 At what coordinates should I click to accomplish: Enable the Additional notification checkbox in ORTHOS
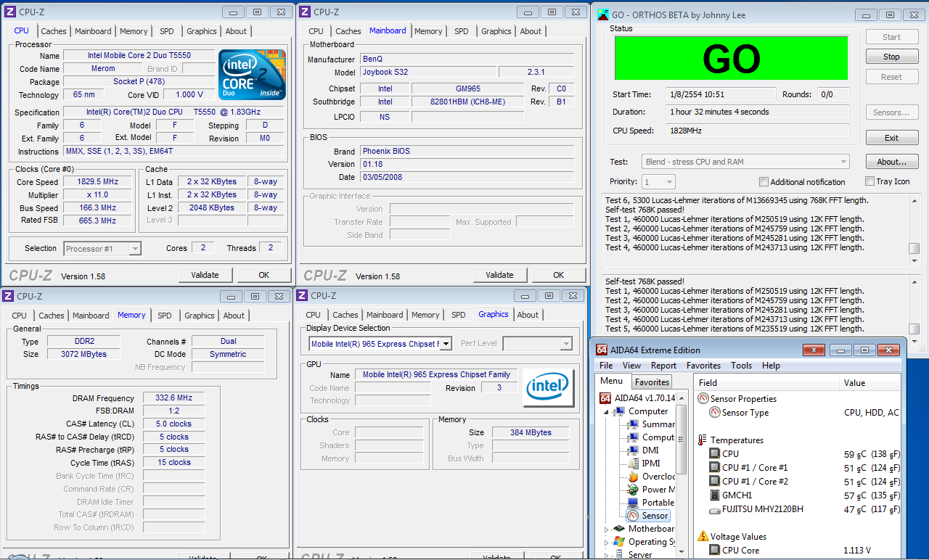pos(764,182)
